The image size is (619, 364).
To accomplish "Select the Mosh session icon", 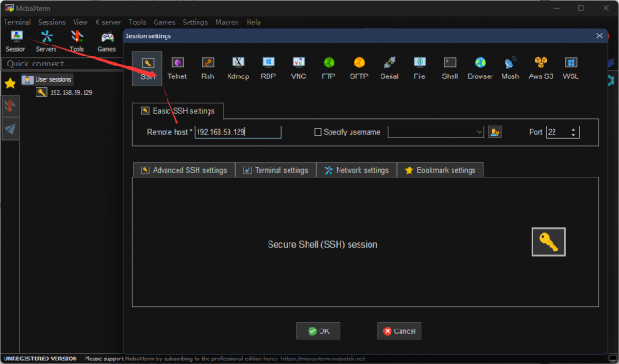I will point(510,68).
